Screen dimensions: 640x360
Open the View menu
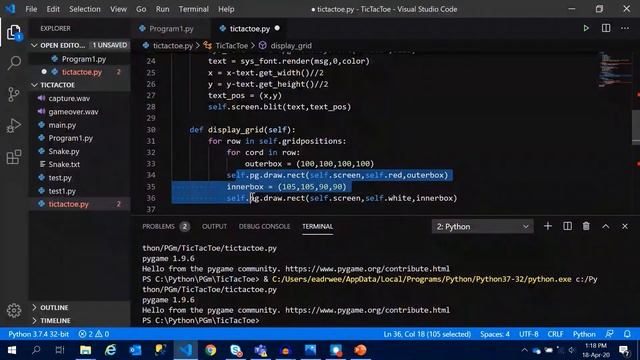118,9
